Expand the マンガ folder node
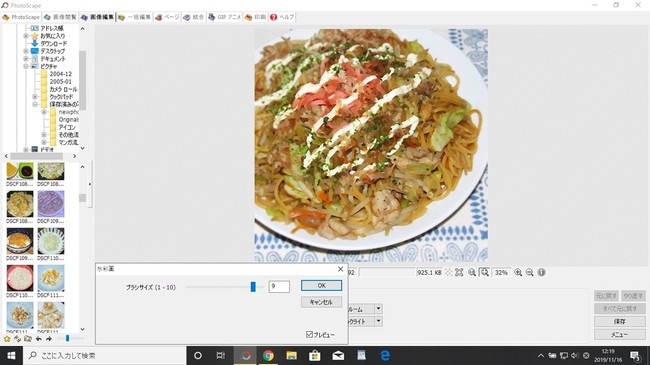Screen dimensions: 650x365 [44, 142]
